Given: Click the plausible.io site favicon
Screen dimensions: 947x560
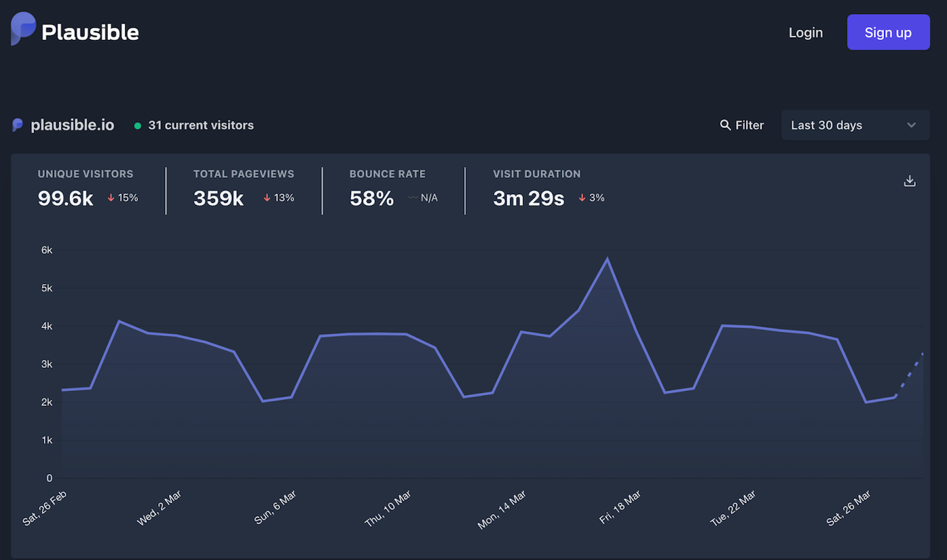Looking at the screenshot, I should tap(18, 125).
